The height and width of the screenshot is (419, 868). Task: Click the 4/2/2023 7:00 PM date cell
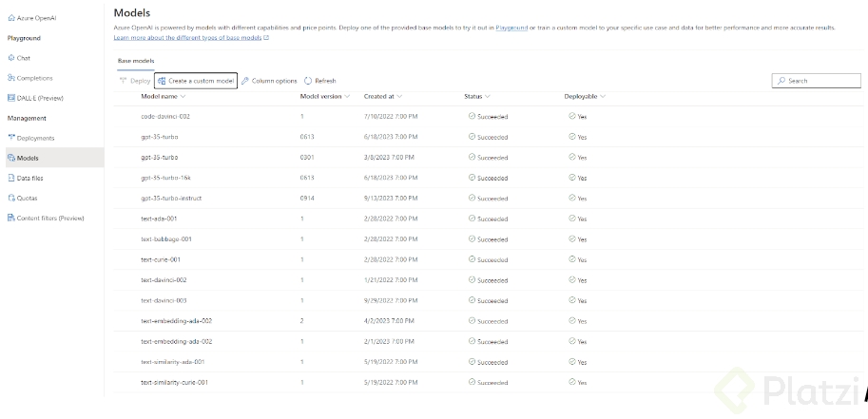tap(389, 321)
